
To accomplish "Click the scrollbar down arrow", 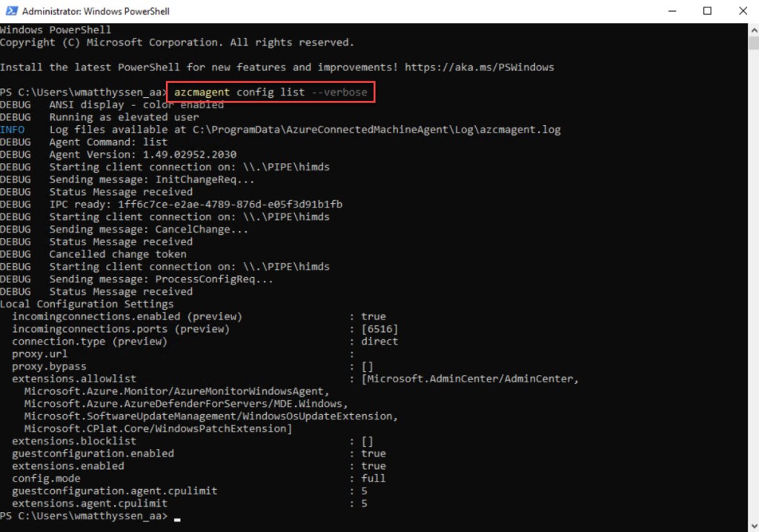I will coord(753,525).
